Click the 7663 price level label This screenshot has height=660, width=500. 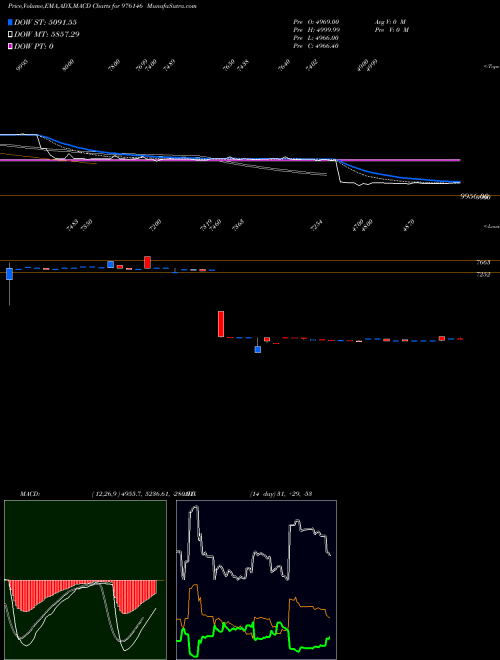point(483,263)
